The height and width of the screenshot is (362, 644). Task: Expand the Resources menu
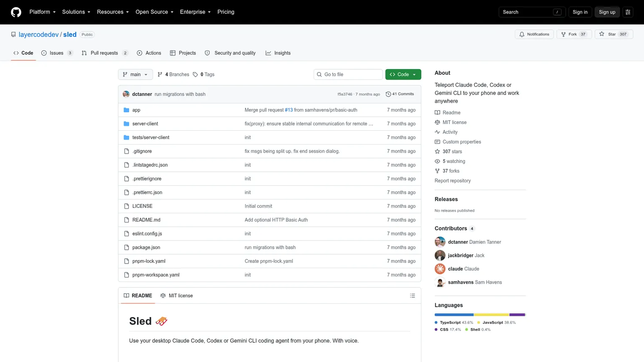point(113,12)
